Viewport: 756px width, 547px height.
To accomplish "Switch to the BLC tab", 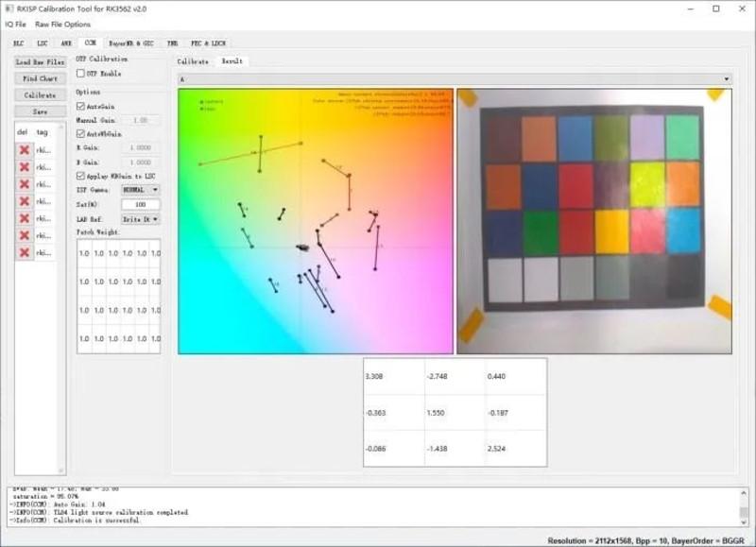I will [18, 43].
